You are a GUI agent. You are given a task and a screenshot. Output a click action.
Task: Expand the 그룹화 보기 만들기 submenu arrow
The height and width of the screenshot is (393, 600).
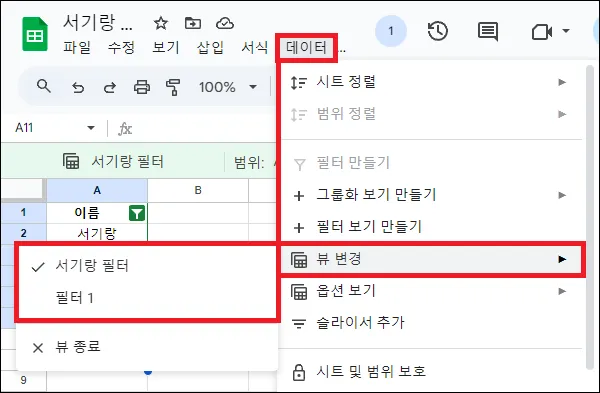click(562, 195)
